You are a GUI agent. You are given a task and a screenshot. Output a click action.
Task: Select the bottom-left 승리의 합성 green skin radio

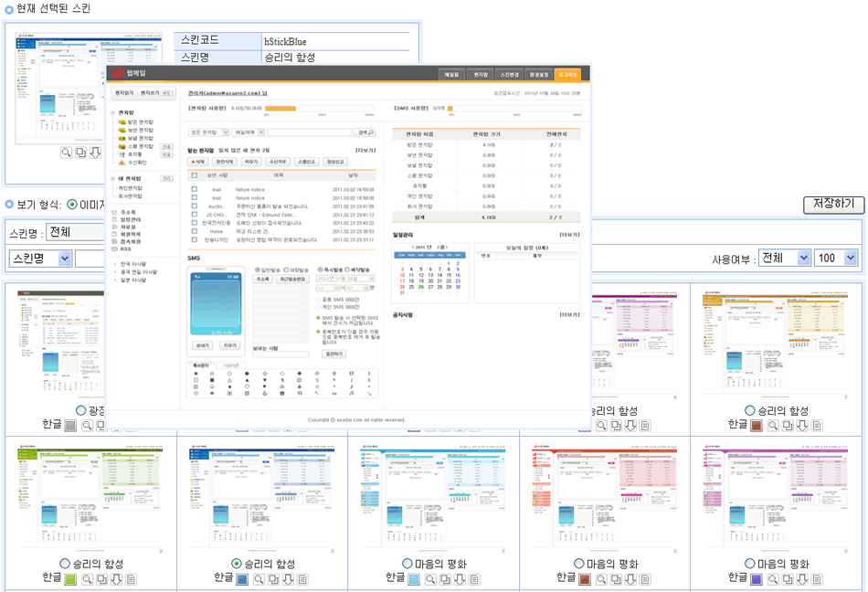pos(65,564)
